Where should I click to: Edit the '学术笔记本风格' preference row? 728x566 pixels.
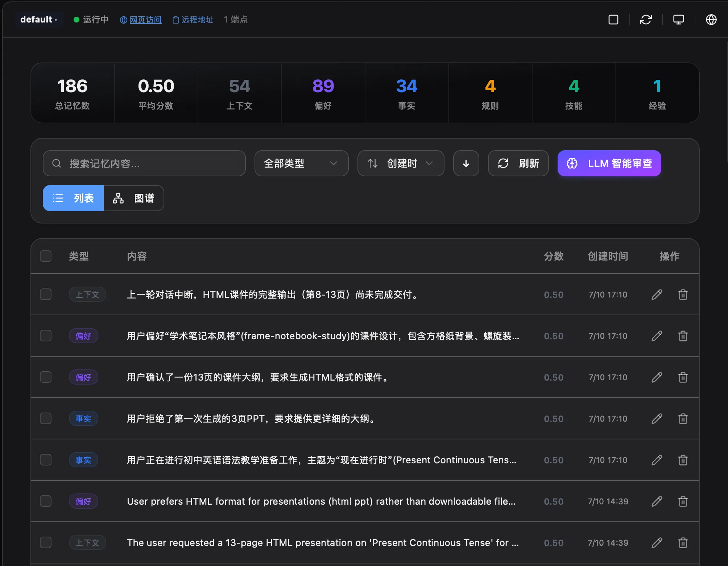point(657,336)
